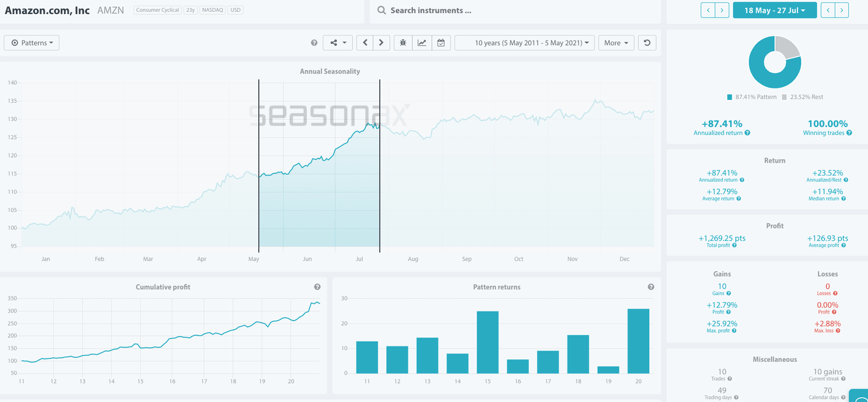
Task: Click the calendar check icon button
Action: [x=441, y=43]
